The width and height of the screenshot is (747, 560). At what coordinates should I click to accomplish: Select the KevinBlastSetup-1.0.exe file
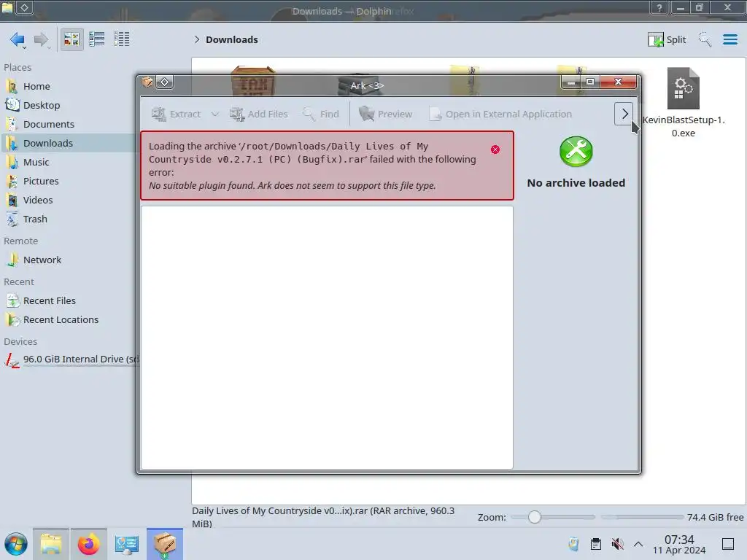[x=683, y=102]
